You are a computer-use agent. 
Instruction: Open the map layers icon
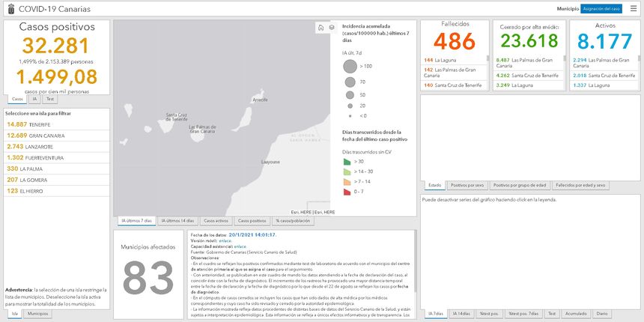coord(332,28)
